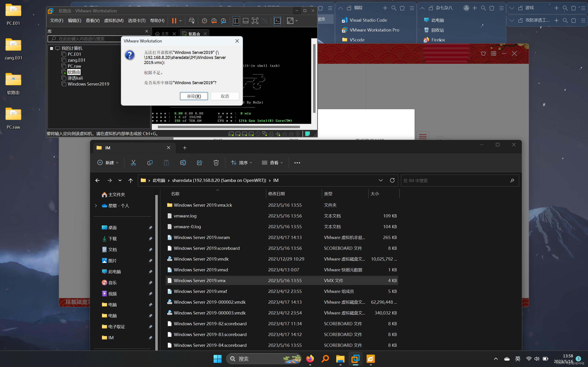
Task: Open VMware Workstation from the taskbar
Action: [355, 359]
